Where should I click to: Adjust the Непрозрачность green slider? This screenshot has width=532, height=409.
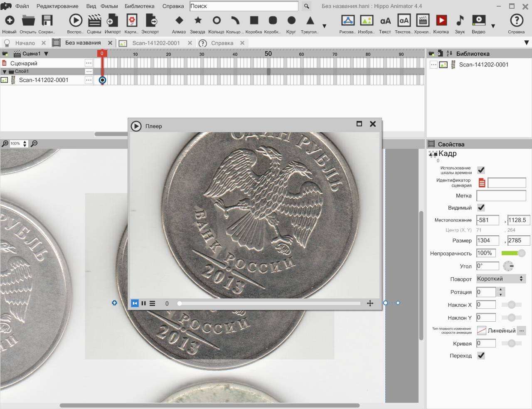(513, 253)
